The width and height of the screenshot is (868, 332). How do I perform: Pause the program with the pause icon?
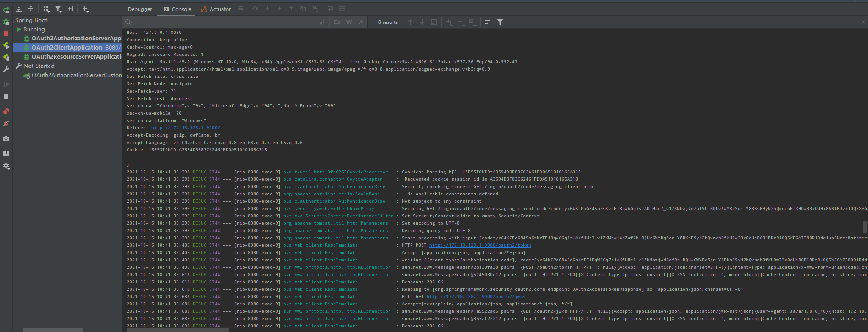pos(6,96)
